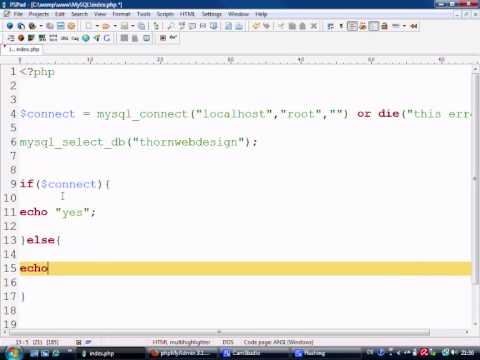The height and width of the screenshot is (360, 480).
Task: Click 'Code page: ANSI (Windows)' in status bar
Action: (x=278, y=342)
